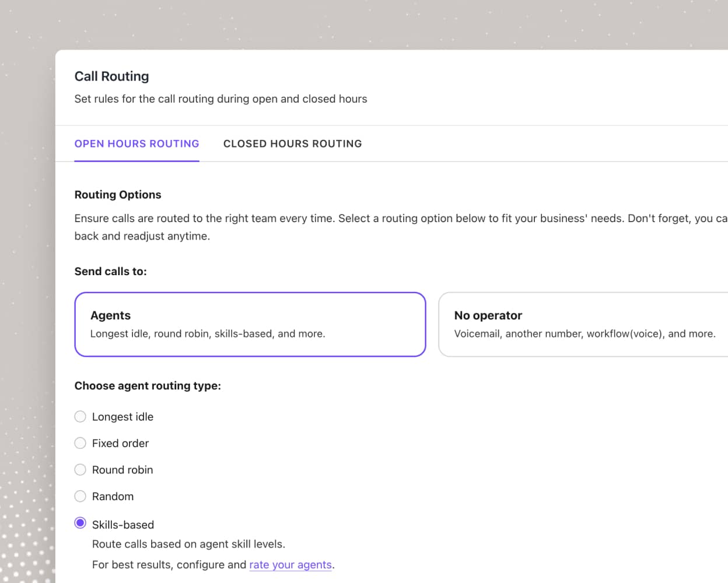728x583 pixels.
Task: Open the Closed Hours Routing tab
Action: tap(292, 143)
